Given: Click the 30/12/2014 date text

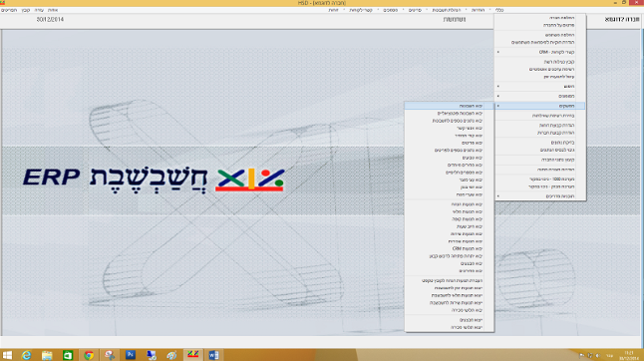Looking at the screenshot, I should [50, 19].
